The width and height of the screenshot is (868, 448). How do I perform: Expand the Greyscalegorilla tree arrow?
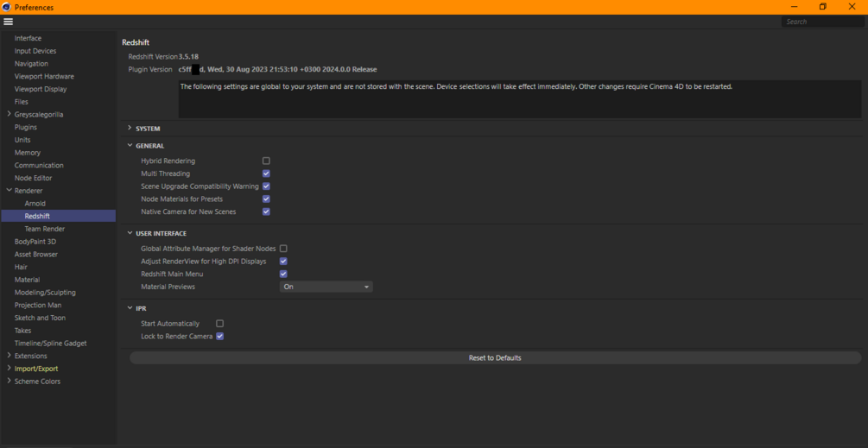coord(9,115)
